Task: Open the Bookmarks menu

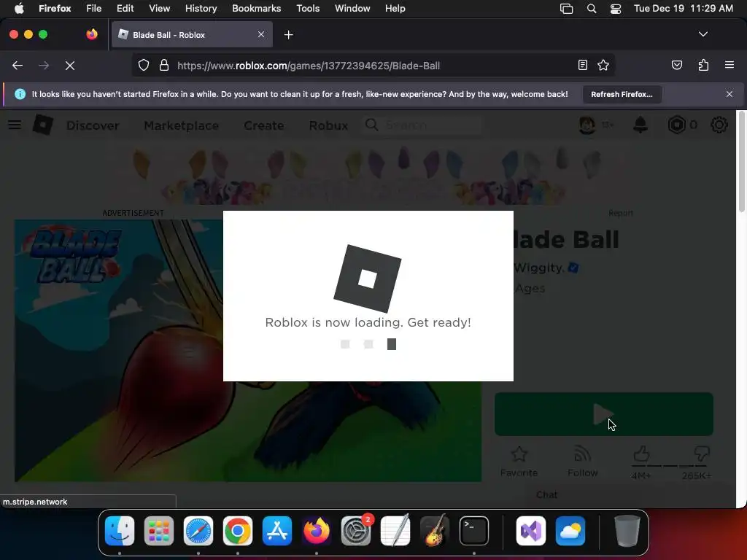Action: pyautogui.click(x=256, y=8)
